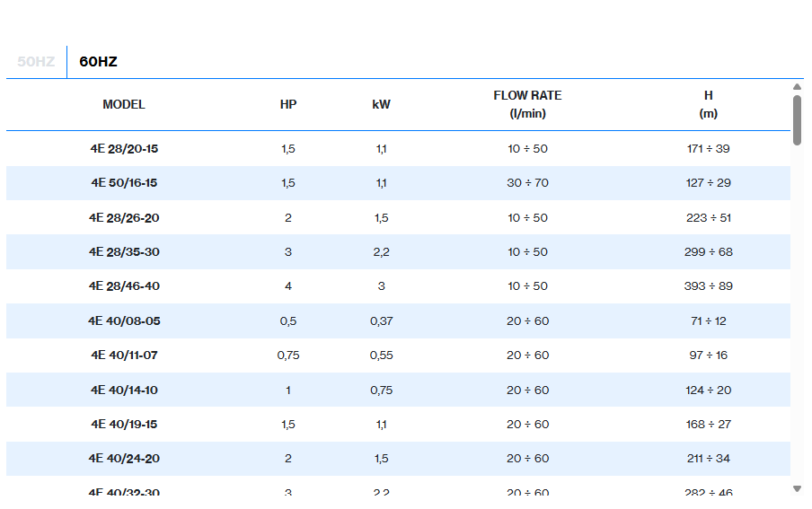812x509 pixels.
Task: Click model 4E 40/08-05
Action: 124,321
